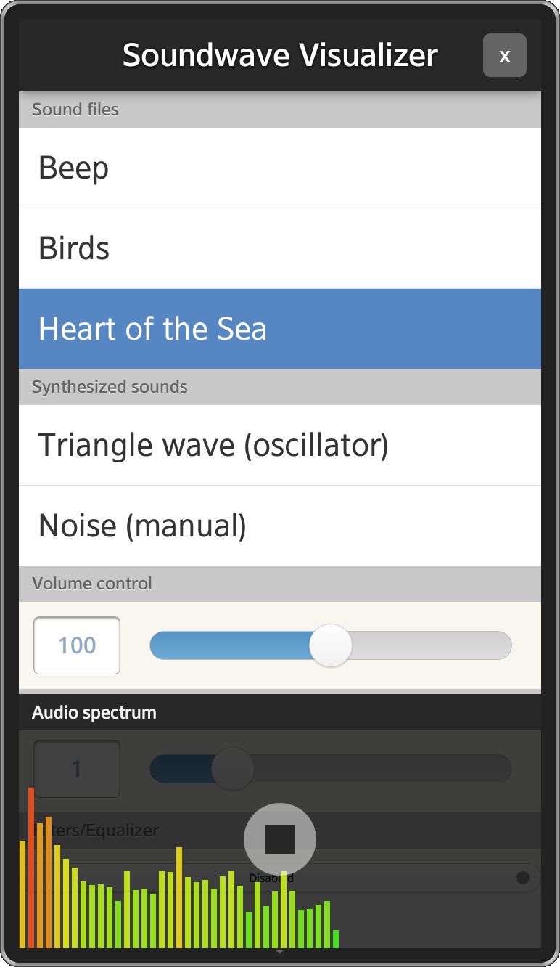This screenshot has height=967, width=560.
Task: Click the volume value field showing 100
Action: 77,645
